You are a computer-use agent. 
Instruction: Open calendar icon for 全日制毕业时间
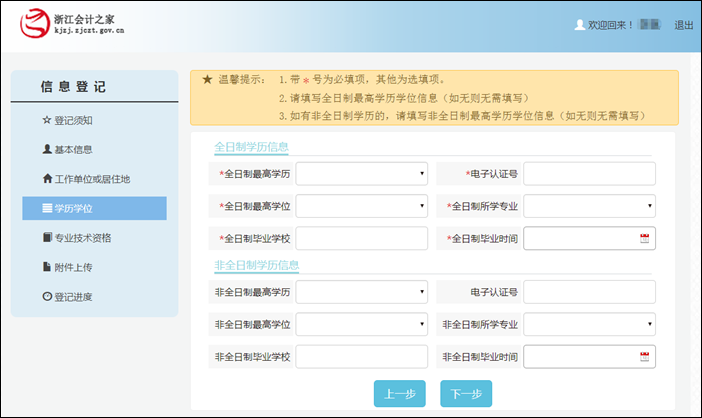pyautogui.click(x=644, y=238)
